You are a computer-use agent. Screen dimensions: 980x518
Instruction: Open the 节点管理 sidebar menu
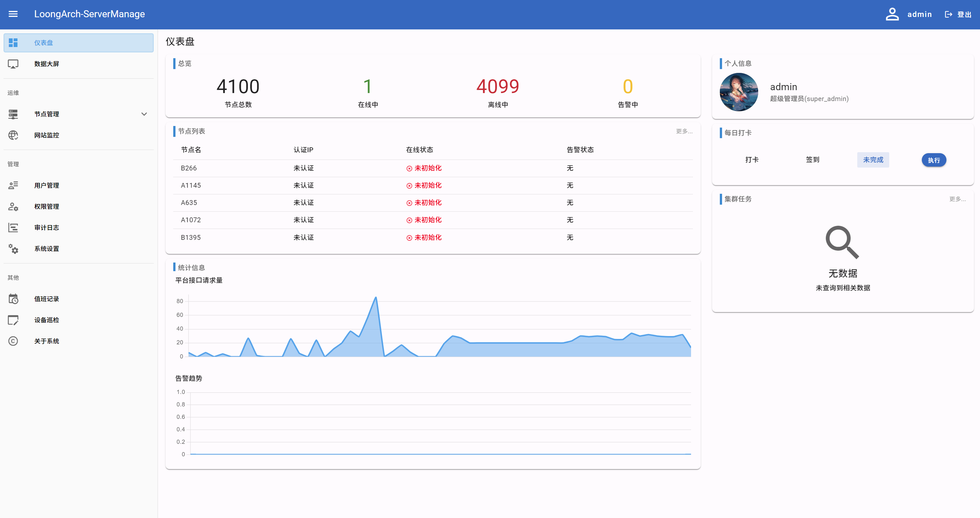click(x=46, y=114)
